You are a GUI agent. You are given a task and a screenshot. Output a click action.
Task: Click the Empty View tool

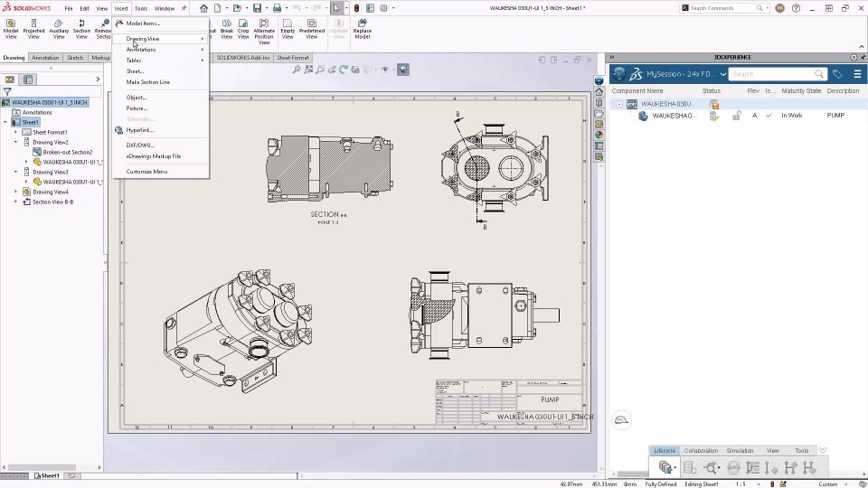tap(288, 29)
